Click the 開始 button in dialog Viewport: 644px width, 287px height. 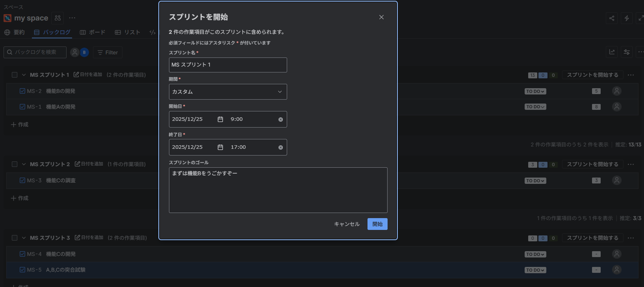(x=377, y=224)
